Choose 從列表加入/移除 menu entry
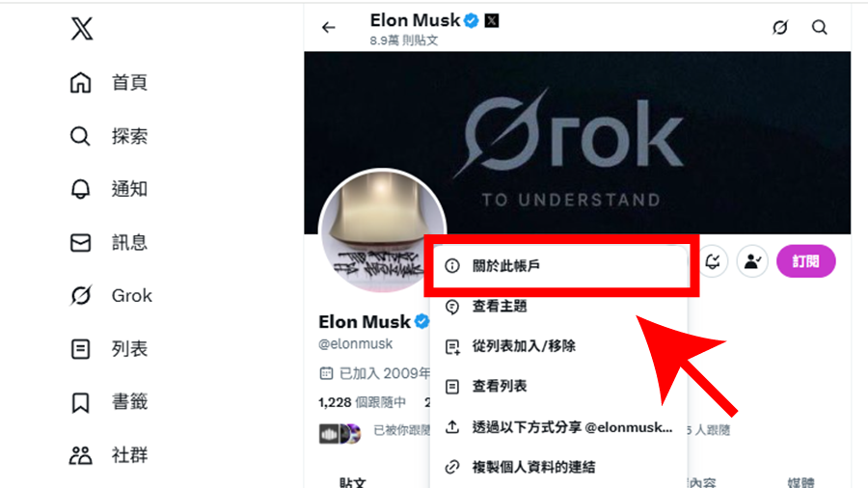The width and height of the screenshot is (868, 488). (x=559, y=346)
